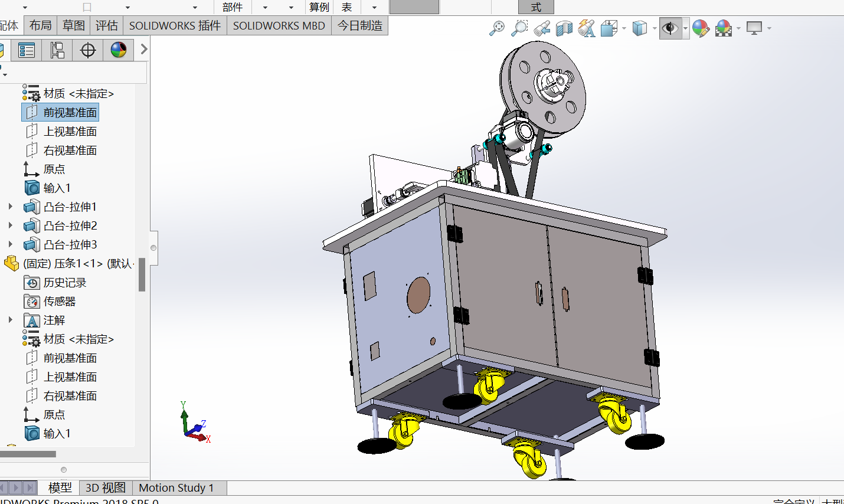Click the 历史记录 clock icon

tap(32, 283)
